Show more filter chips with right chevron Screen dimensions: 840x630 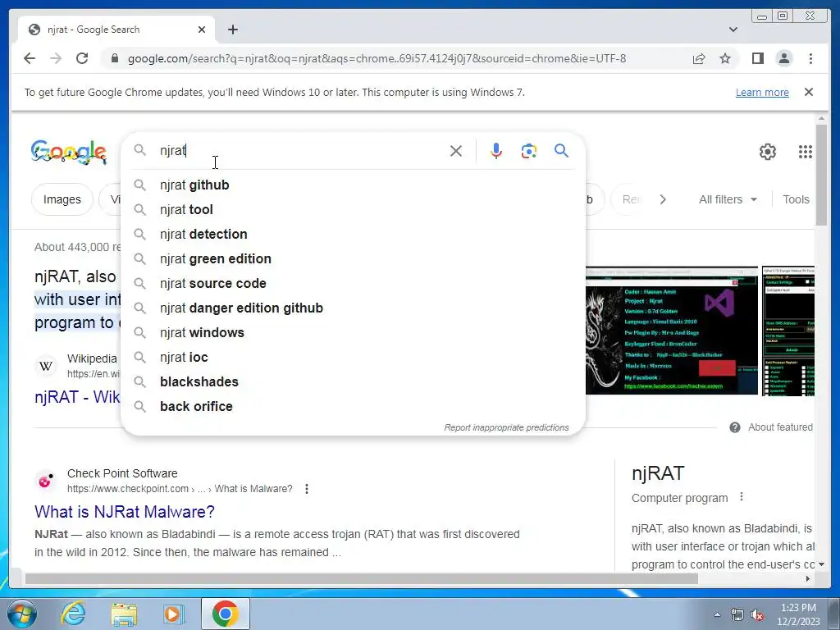point(663,199)
